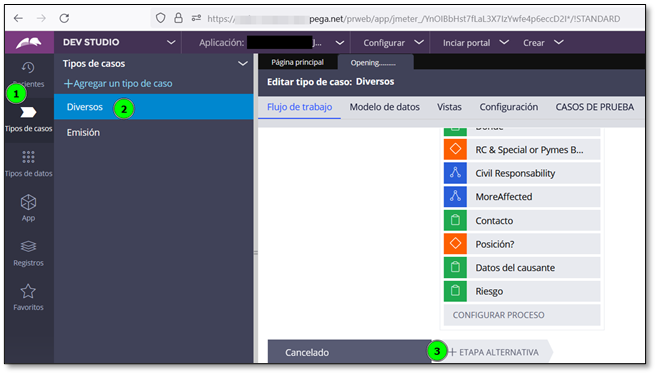
Task: Collapse the Tipos de casos panel chevron
Action: coord(243,64)
